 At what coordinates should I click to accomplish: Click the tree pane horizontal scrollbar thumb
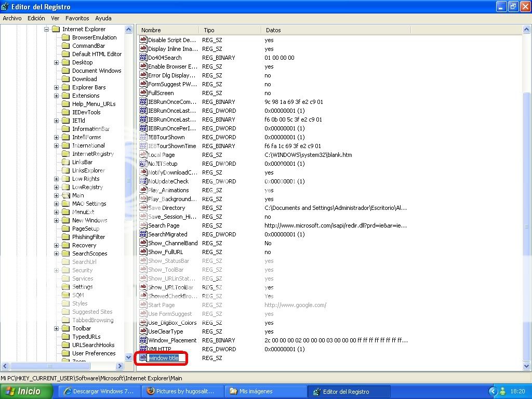50,366
